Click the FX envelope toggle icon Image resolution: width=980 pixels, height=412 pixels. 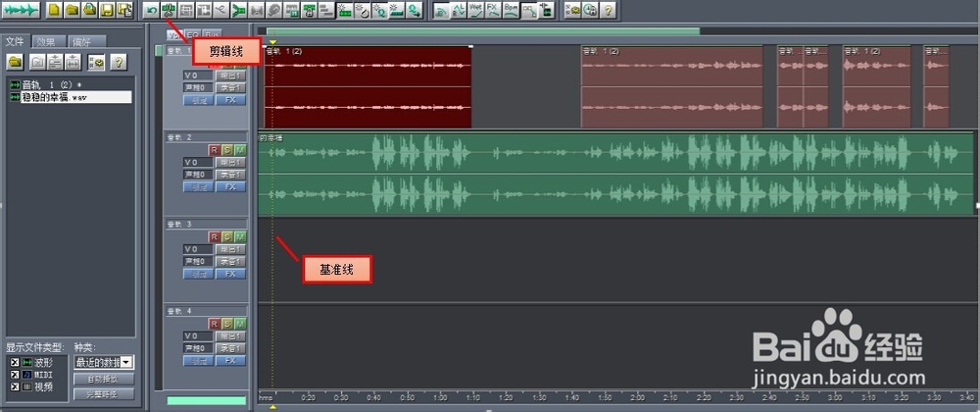(x=494, y=10)
